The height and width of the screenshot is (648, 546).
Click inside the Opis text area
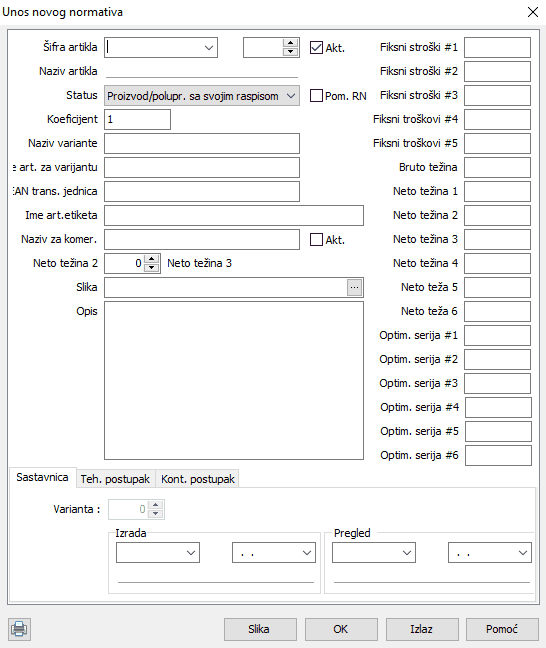tap(234, 380)
